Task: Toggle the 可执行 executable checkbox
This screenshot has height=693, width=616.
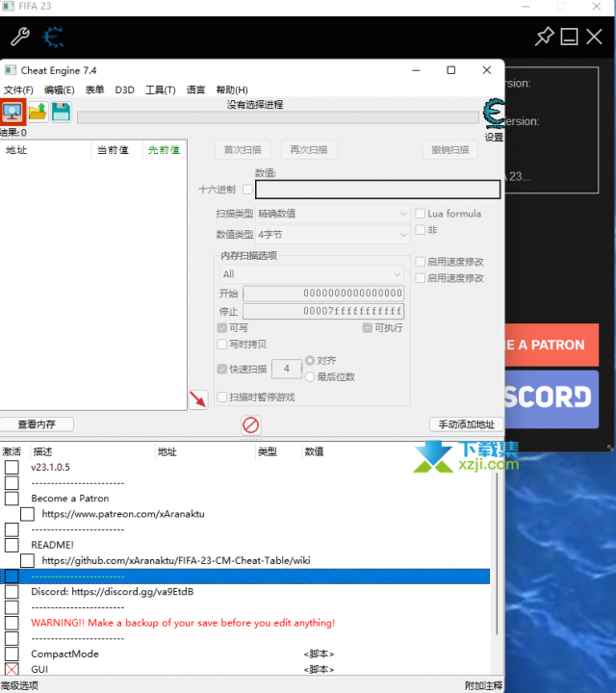Action: [x=368, y=328]
